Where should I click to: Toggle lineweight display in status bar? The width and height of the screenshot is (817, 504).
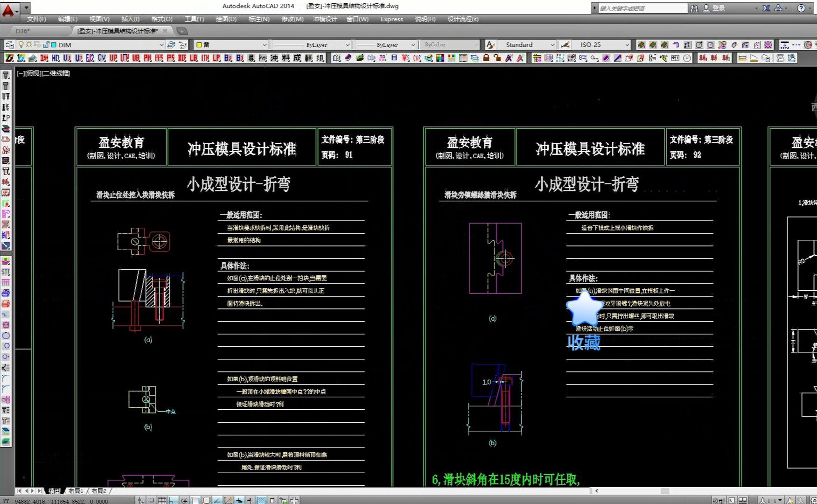tap(250, 500)
